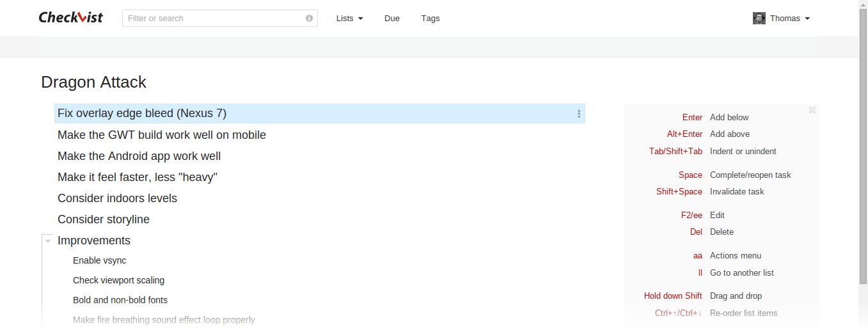This screenshot has width=868, height=332.
Task: Open Thomas user avatar
Action: [759, 19]
